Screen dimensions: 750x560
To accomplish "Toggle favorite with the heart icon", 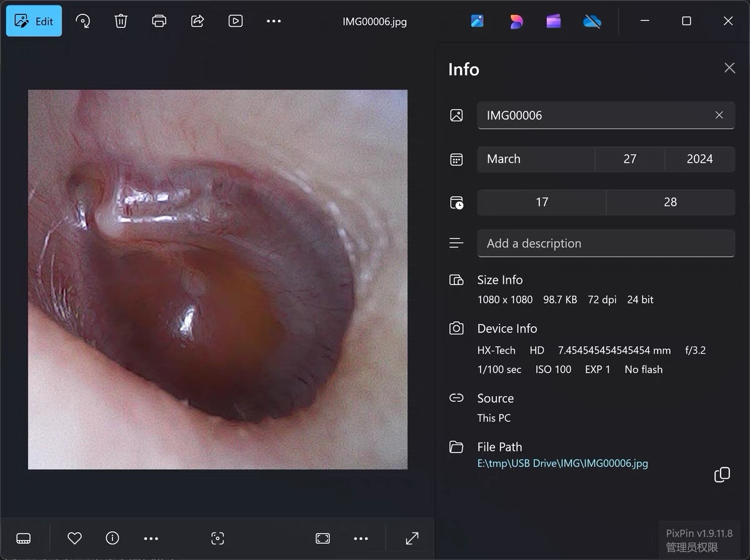I will (74, 538).
